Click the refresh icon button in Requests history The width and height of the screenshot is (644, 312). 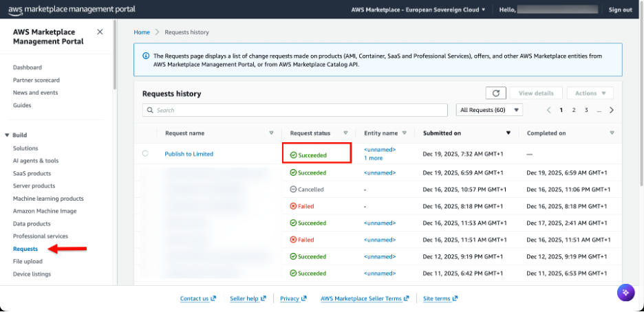tap(496, 93)
